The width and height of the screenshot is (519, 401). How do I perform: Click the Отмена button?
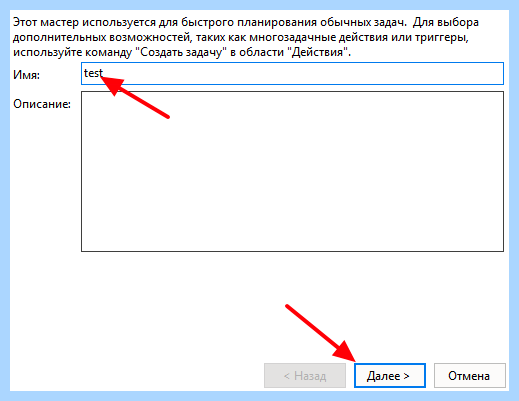[x=469, y=376]
